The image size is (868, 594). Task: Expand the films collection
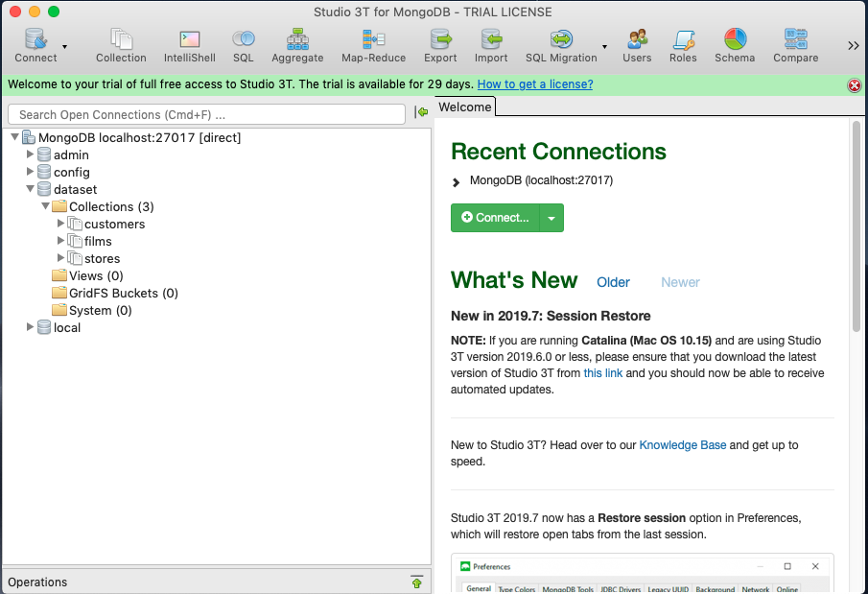point(60,240)
